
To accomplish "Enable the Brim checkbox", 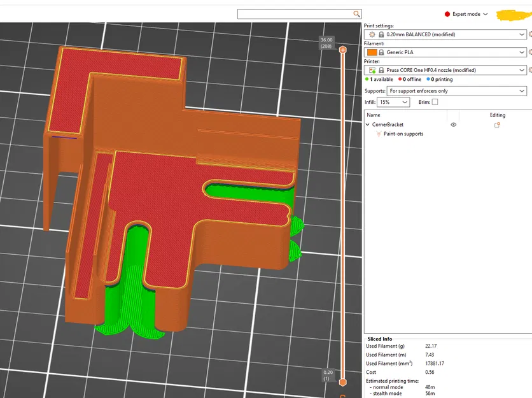I will coord(435,102).
